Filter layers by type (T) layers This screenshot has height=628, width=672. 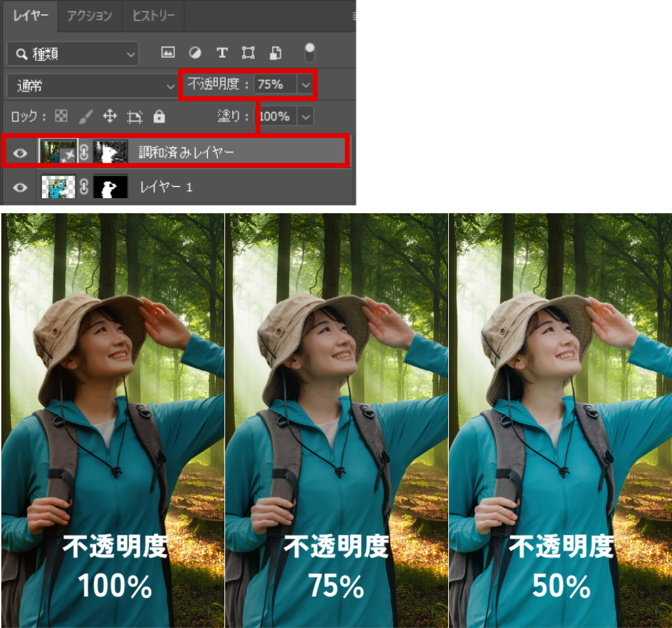click(x=222, y=53)
